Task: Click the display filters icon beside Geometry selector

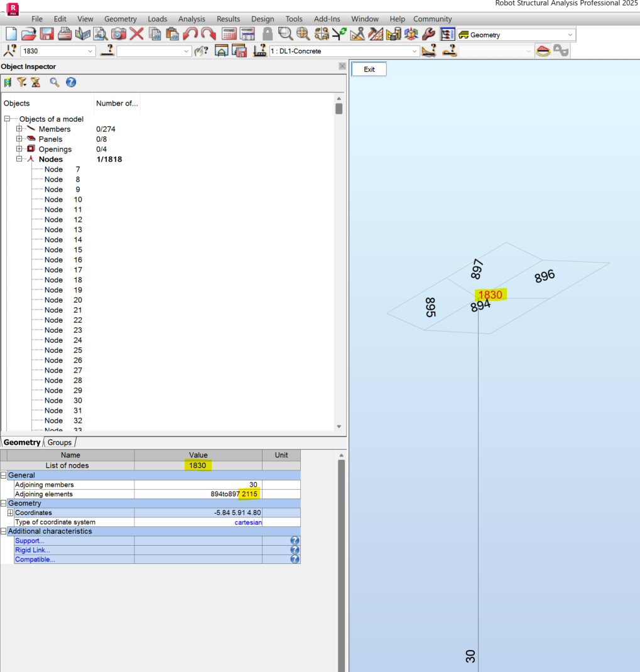Action: [447, 35]
